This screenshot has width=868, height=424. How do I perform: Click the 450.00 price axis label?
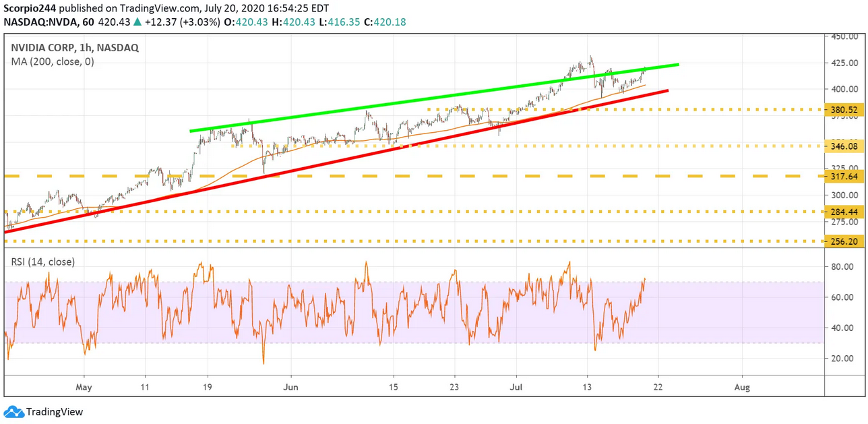(x=844, y=37)
